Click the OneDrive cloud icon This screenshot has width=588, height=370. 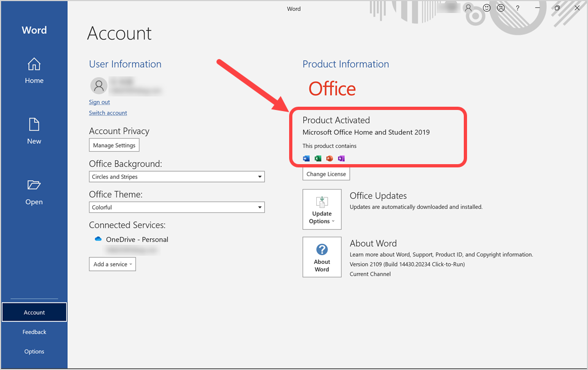click(x=98, y=238)
